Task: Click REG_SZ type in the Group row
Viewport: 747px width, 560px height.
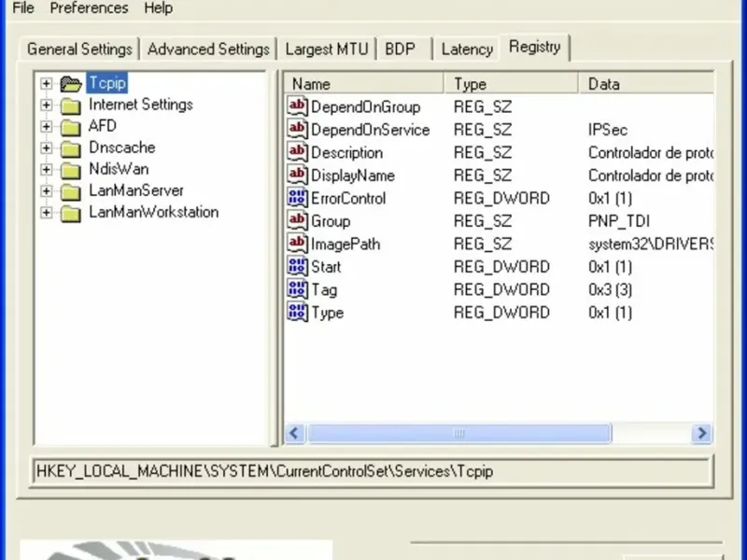Action: point(483,221)
